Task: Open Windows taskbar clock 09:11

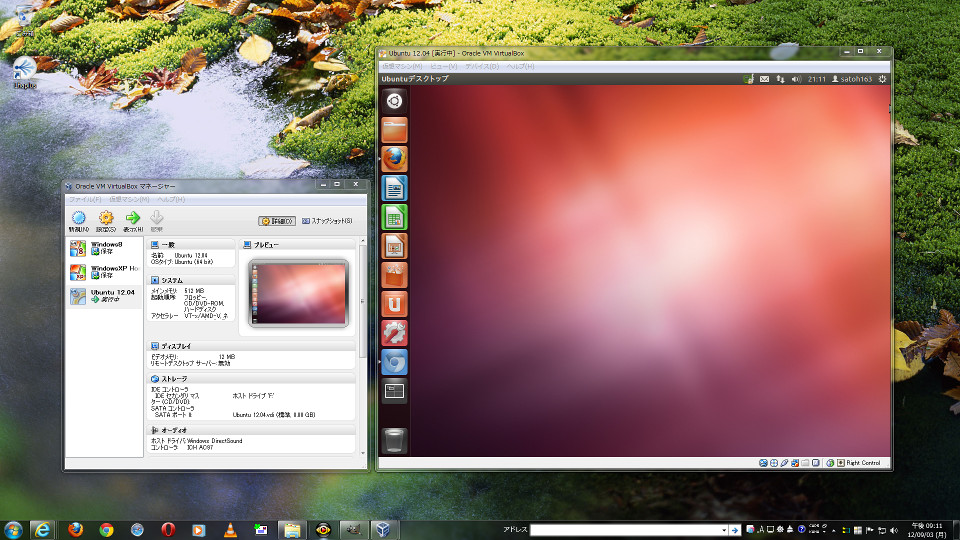Action: (x=926, y=530)
